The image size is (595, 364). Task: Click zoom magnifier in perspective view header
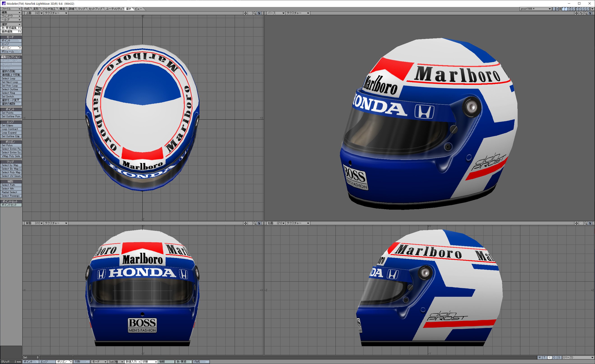(x=586, y=13)
